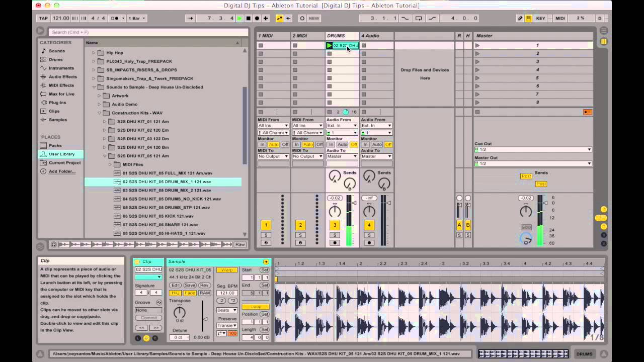Set DRUMS track monitor to In
Viewport: 644px width, 362px height.
[x=331, y=144]
